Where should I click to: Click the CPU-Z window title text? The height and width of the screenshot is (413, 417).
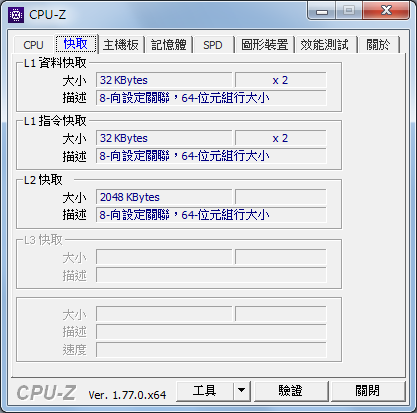tap(48, 15)
